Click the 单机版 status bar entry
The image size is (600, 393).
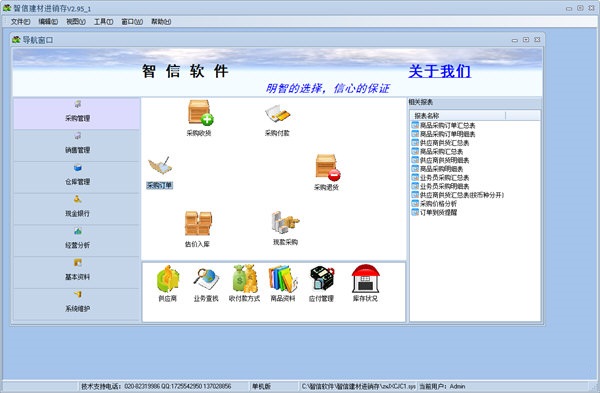261,386
